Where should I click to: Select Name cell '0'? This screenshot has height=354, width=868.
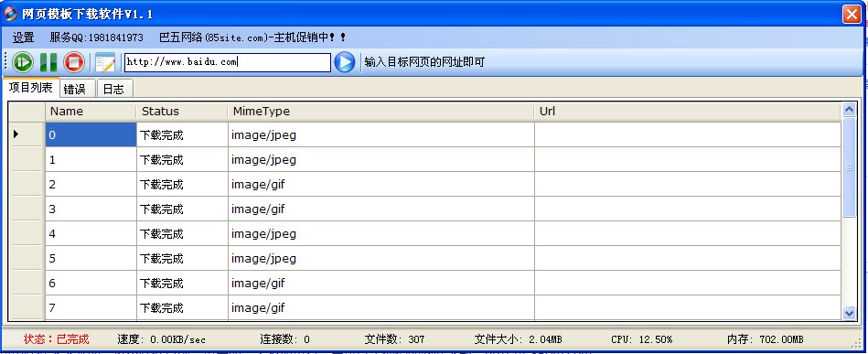pyautogui.click(x=91, y=134)
